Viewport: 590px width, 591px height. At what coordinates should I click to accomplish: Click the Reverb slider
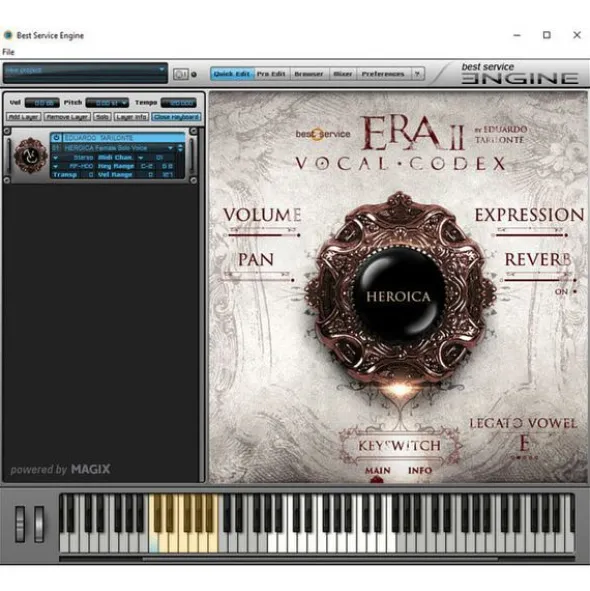[539, 280]
